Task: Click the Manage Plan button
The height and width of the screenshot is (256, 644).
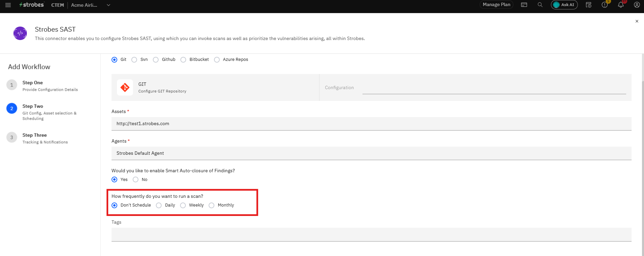Action: [497, 5]
